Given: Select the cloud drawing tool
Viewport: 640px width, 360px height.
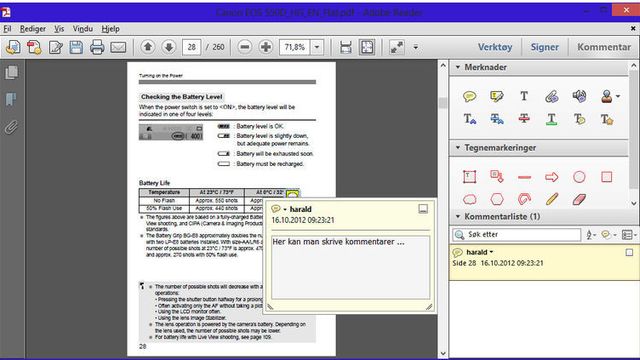Looking at the screenshot, I should point(469,199).
